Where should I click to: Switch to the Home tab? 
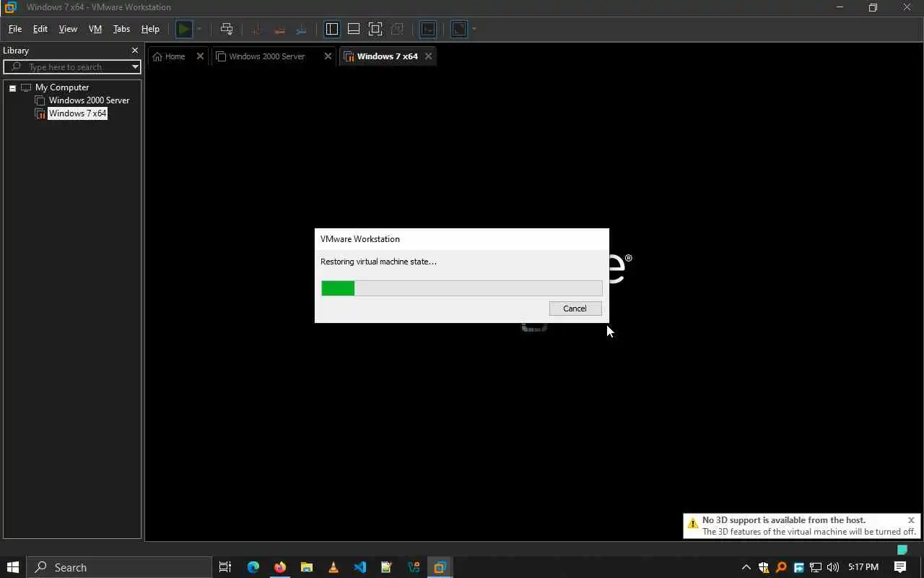point(175,56)
